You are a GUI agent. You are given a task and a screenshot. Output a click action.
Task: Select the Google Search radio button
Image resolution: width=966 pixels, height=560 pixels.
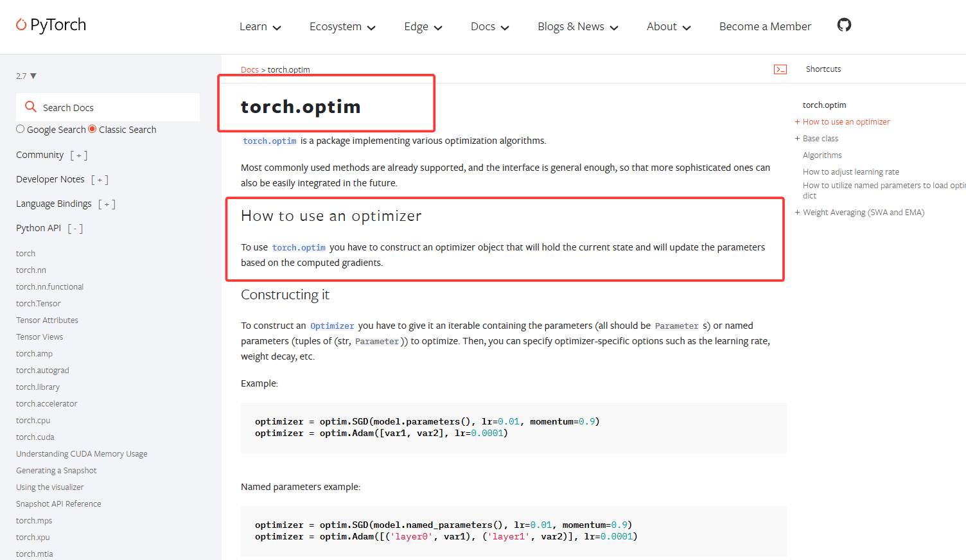[x=21, y=129]
